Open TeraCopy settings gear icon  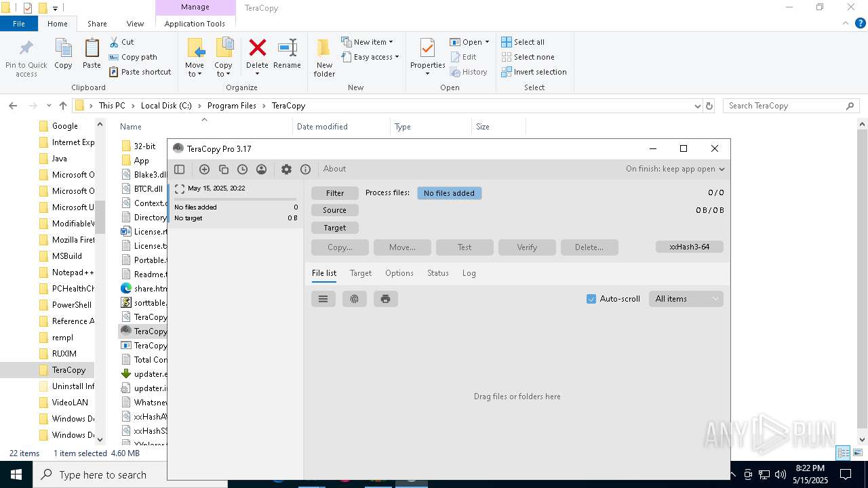[x=286, y=169]
